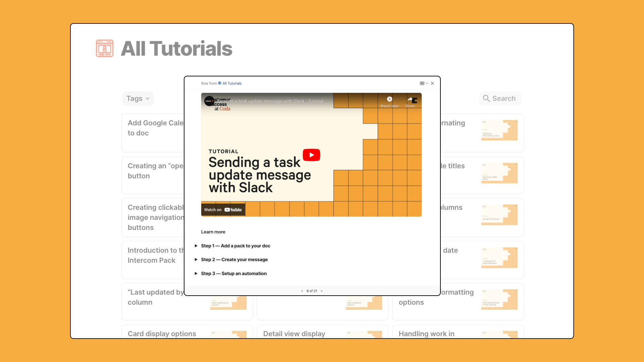Open the All Tutorials table link
Viewport: 644px width, 362px height.
[232, 83]
